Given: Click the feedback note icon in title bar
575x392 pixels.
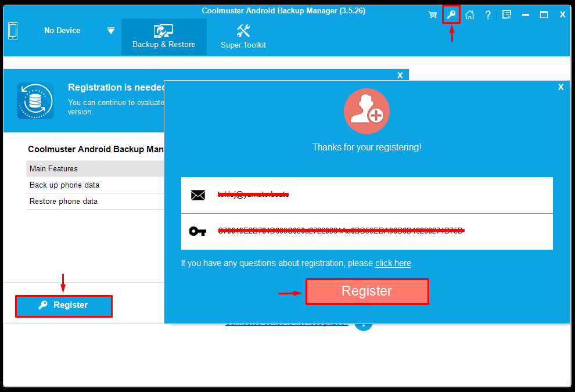Looking at the screenshot, I should 506,15.
